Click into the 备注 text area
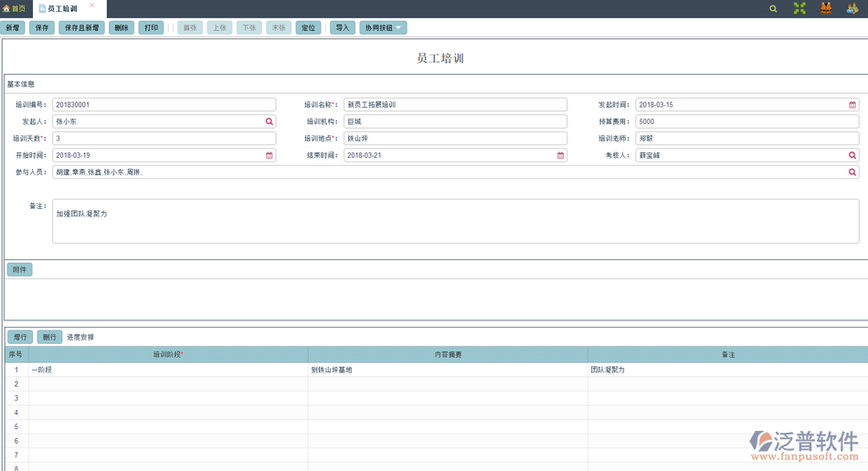The image size is (868, 471). [x=455, y=222]
